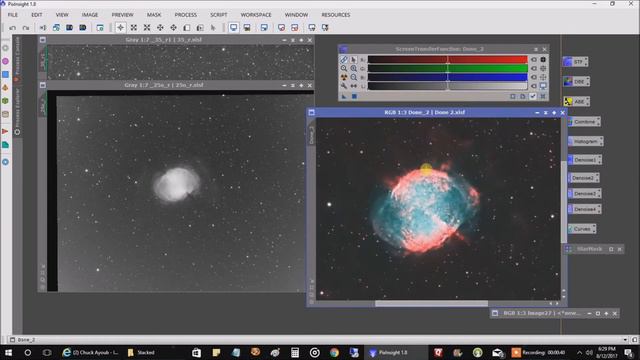
Task: Click the blue square icon in left sidebar
Action: (5, 75)
